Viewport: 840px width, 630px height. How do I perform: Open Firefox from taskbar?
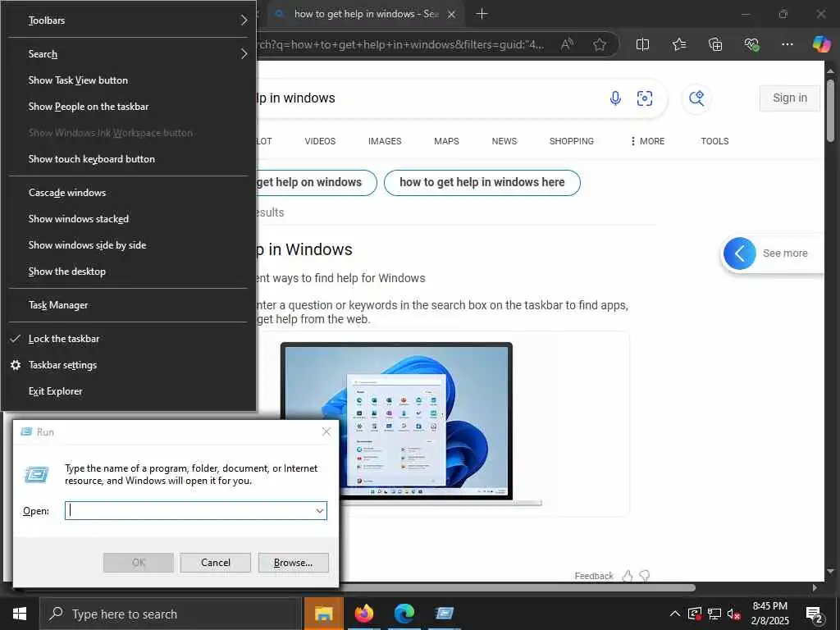click(x=364, y=614)
